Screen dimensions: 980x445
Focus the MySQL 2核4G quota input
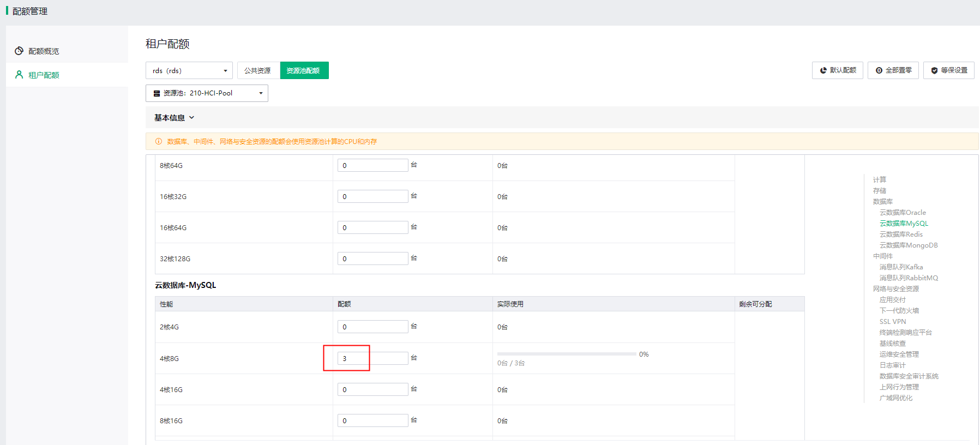[x=372, y=327]
